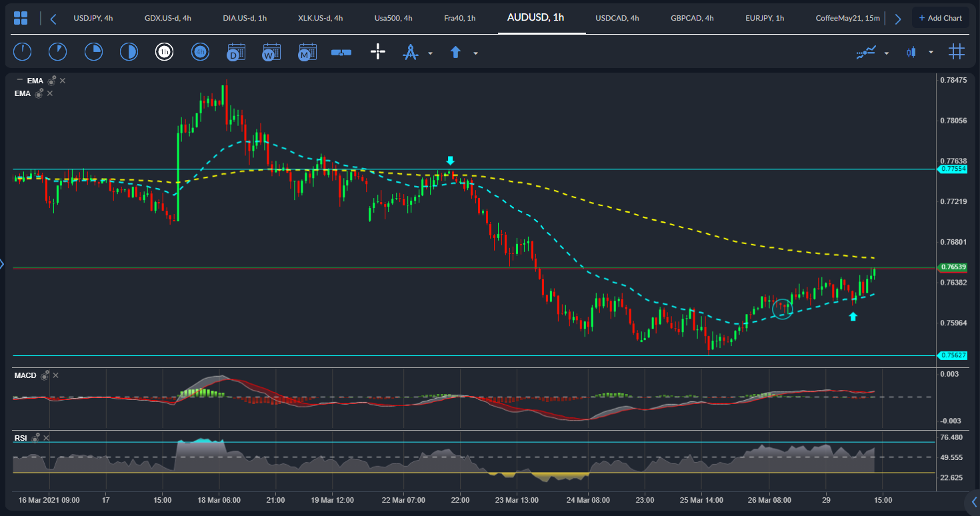Expand the chart type dropdown arrow
This screenshot has height=516, width=980.
coord(931,53)
